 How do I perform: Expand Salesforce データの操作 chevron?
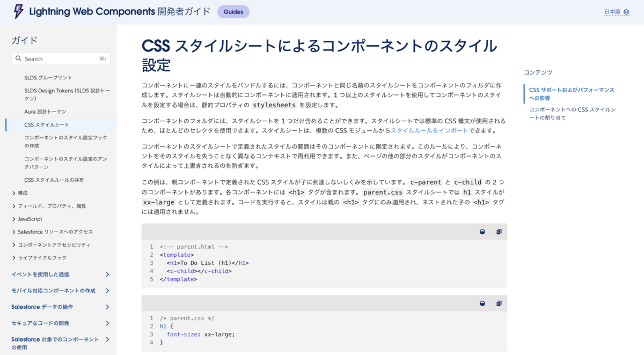pyautogui.click(x=107, y=307)
